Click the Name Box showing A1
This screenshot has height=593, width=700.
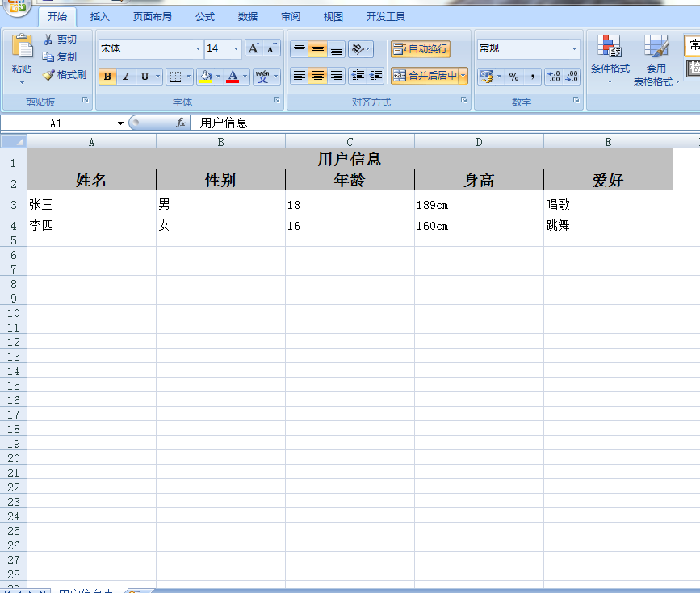coord(57,123)
